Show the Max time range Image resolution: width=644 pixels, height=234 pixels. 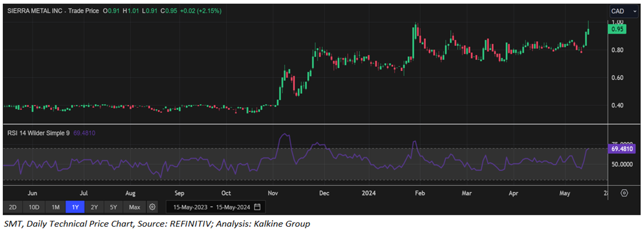134,207
